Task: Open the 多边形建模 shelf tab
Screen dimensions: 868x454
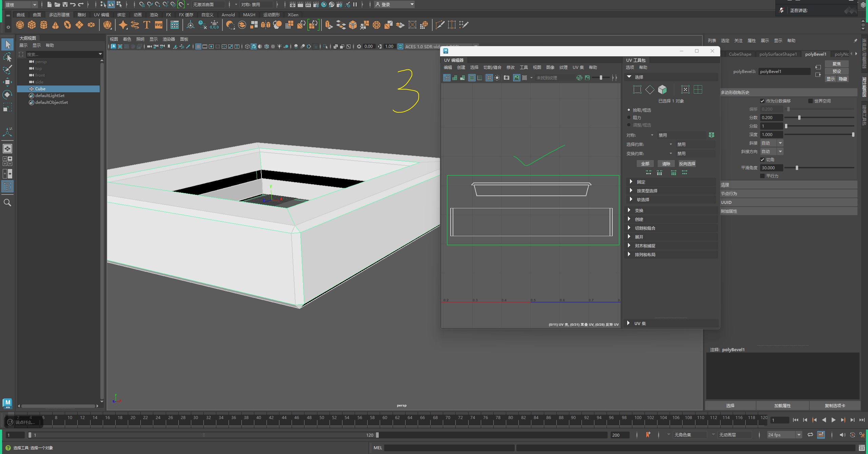Action: tap(59, 15)
